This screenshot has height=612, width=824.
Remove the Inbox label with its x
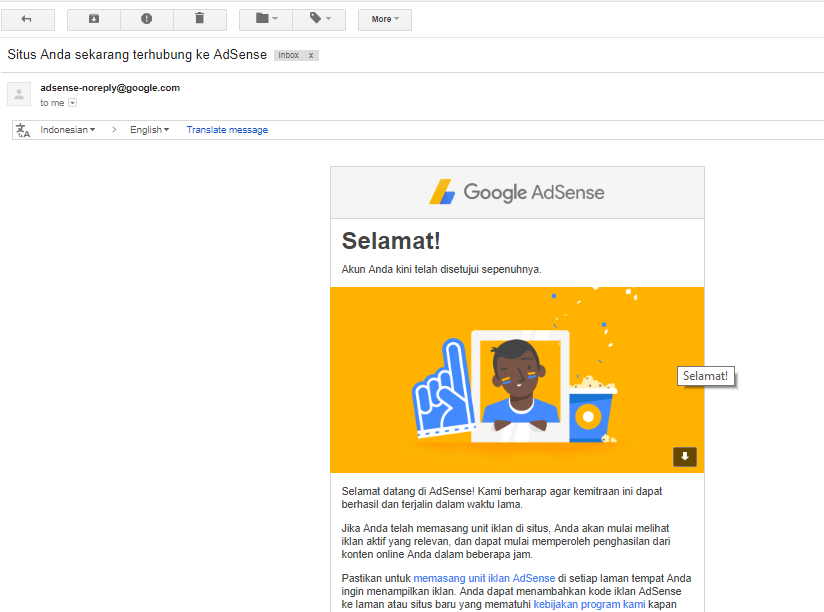pos(311,55)
